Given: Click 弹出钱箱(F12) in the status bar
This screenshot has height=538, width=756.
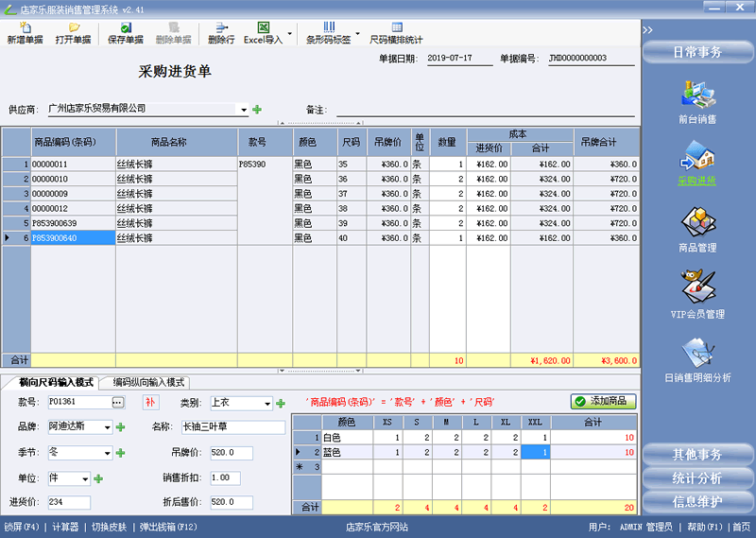Looking at the screenshot, I should coord(168,527).
